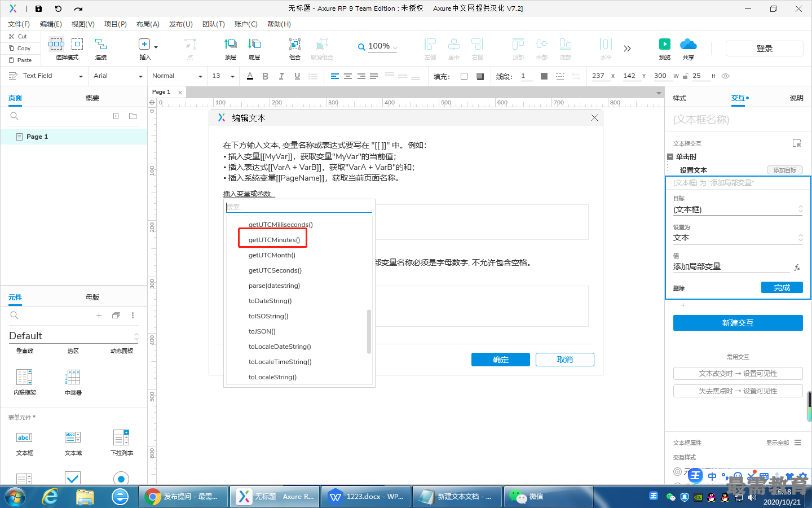Click the 添加目标 add target button

[785, 170]
